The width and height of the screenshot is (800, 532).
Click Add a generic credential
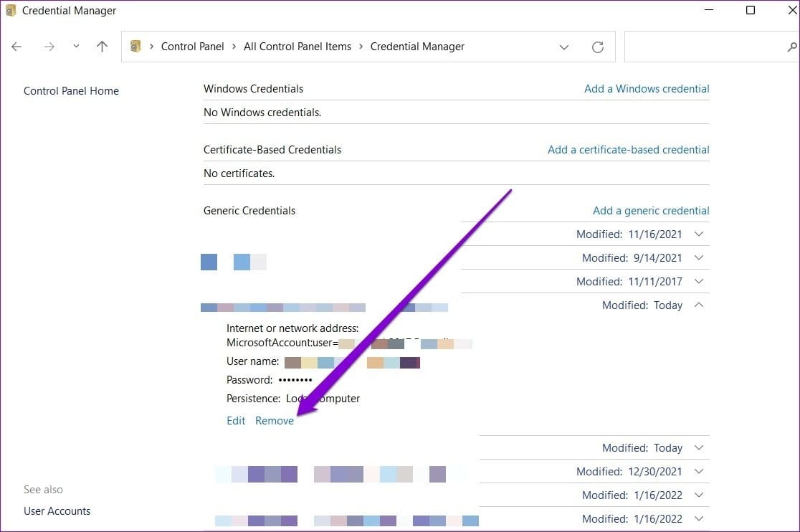[650, 211]
